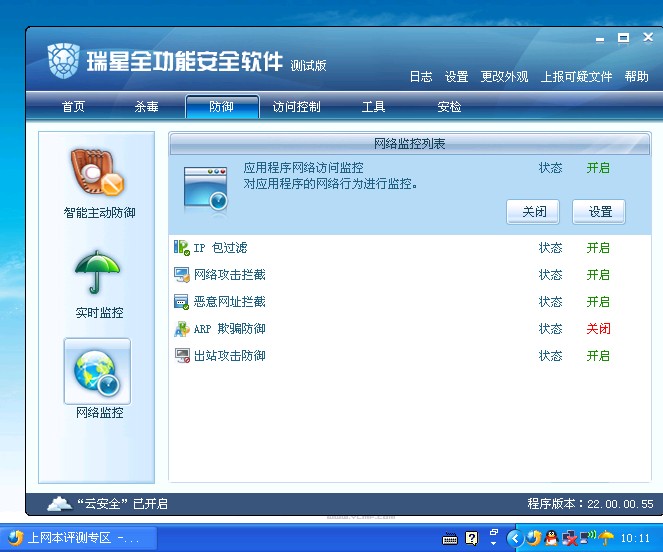
Task: Open the 工具 tab
Action: point(373,107)
